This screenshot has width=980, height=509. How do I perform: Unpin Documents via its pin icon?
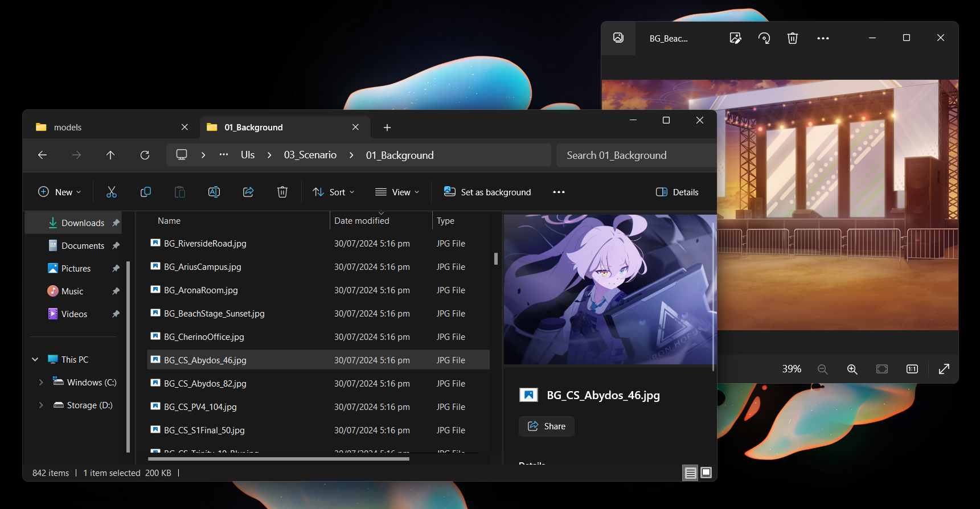116,245
